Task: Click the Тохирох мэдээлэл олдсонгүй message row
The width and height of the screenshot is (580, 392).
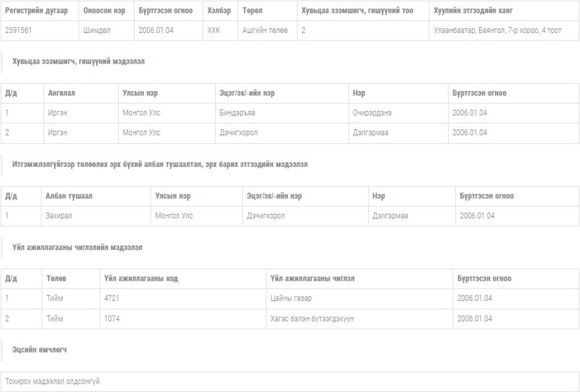Action: click(x=52, y=382)
